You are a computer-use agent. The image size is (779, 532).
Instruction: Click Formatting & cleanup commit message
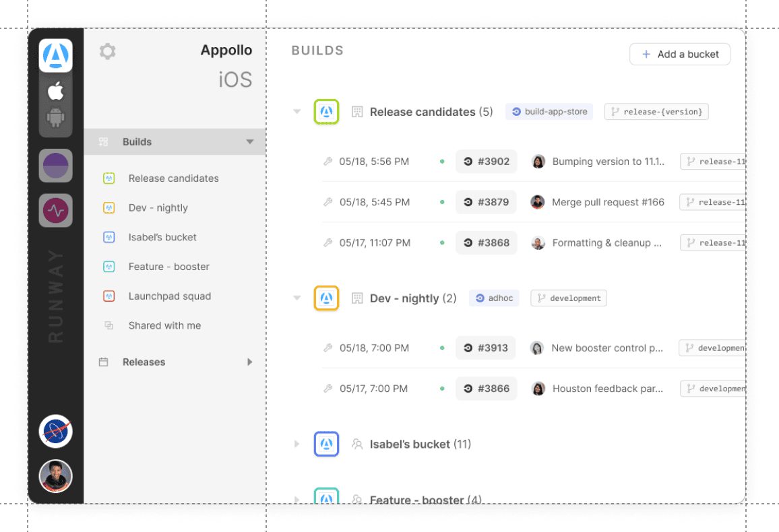click(607, 242)
